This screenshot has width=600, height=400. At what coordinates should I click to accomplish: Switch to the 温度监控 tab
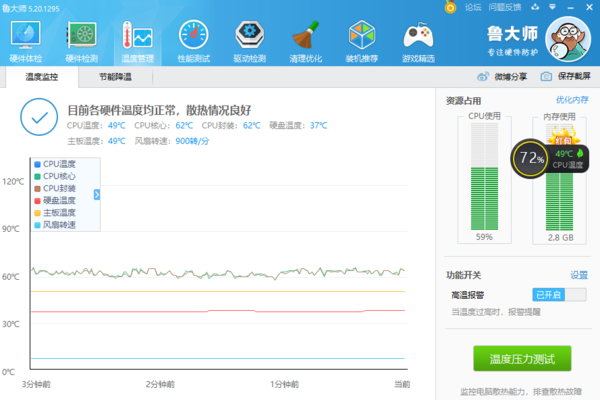coord(42,76)
